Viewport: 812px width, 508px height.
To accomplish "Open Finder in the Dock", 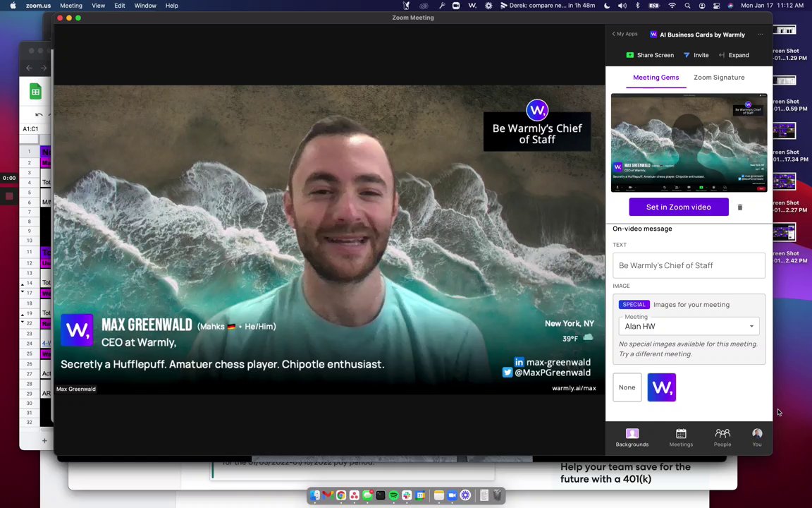I will tap(315, 495).
